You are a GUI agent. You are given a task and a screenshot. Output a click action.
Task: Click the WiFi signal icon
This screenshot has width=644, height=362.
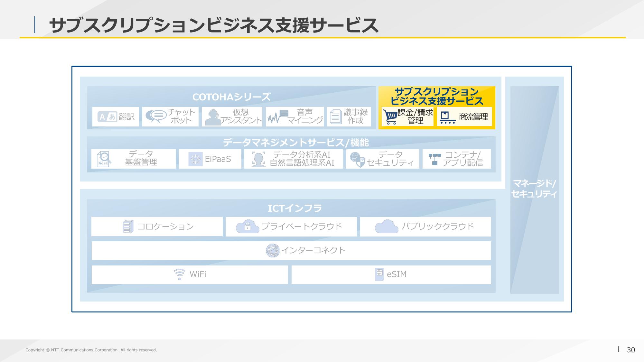coord(180,274)
